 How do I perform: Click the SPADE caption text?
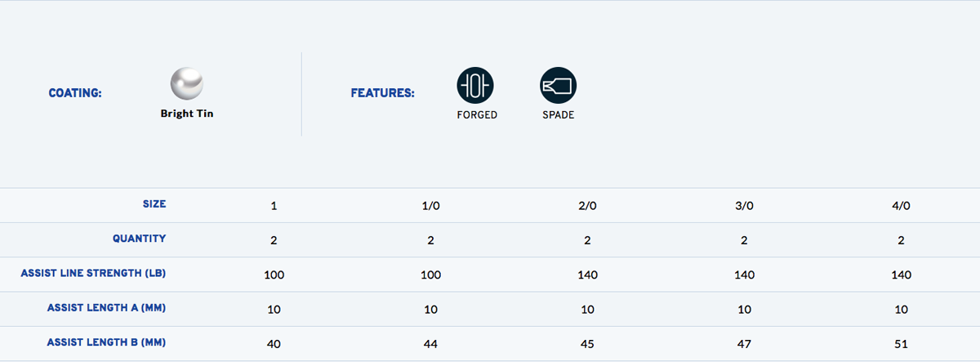(559, 115)
